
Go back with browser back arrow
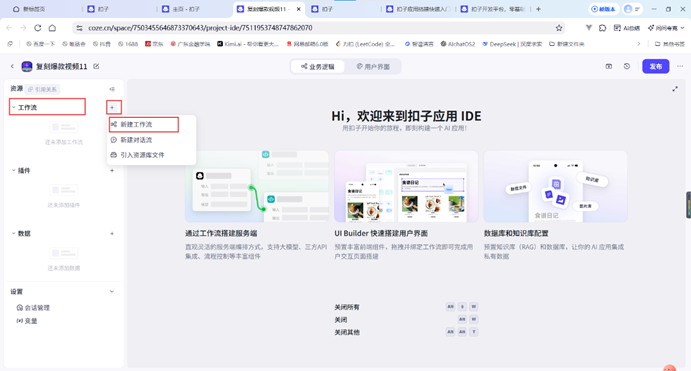pyautogui.click(x=9, y=28)
